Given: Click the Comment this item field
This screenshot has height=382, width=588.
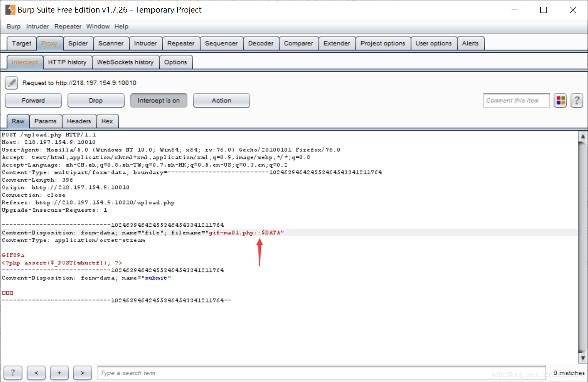Looking at the screenshot, I should point(516,100).
